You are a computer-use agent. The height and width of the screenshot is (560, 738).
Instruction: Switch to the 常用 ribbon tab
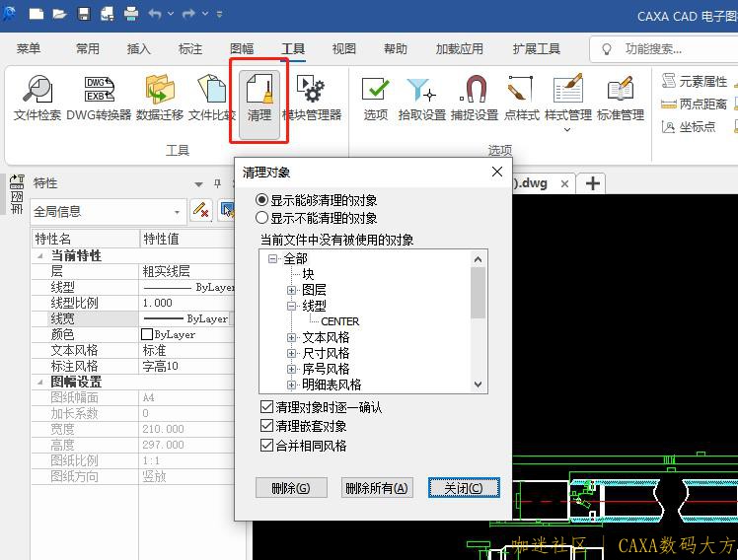coord(88,49)
